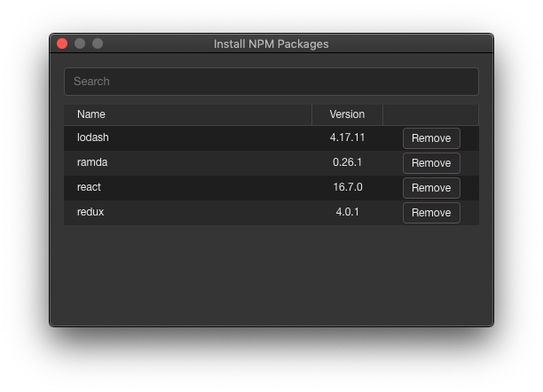This screenshot has width=543, height=392.
Task: Remove the redux package
Action: (x=431, y=213)
